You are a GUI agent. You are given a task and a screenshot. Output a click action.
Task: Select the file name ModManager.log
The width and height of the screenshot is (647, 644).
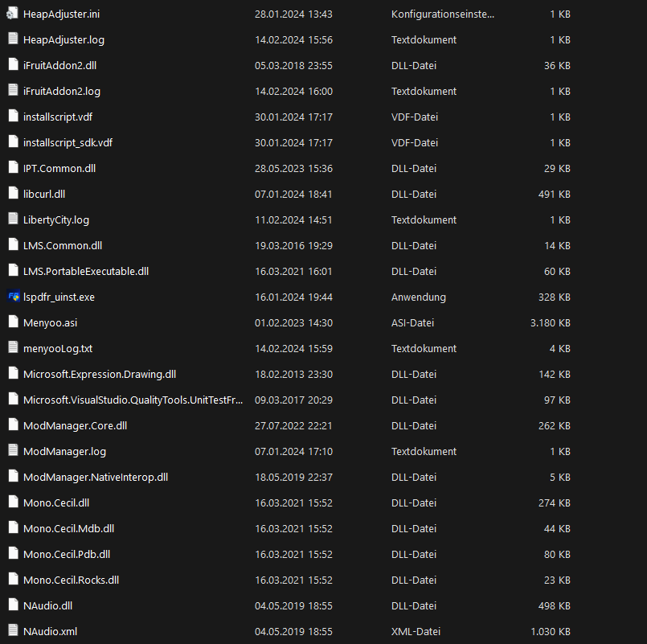coord(65,451)
